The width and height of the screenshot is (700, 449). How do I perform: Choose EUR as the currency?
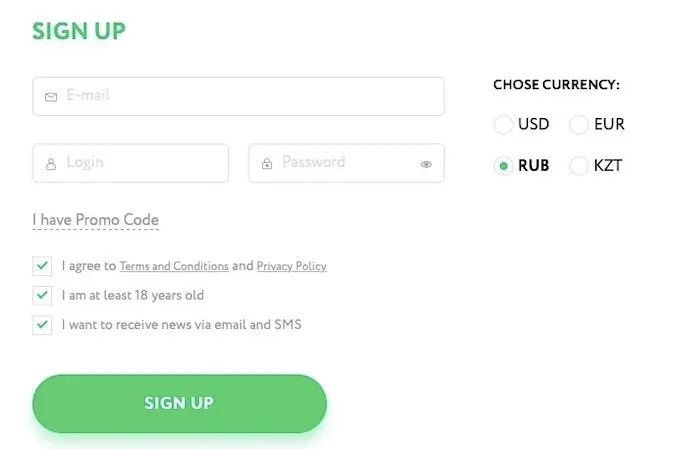[x=579, y=125]
